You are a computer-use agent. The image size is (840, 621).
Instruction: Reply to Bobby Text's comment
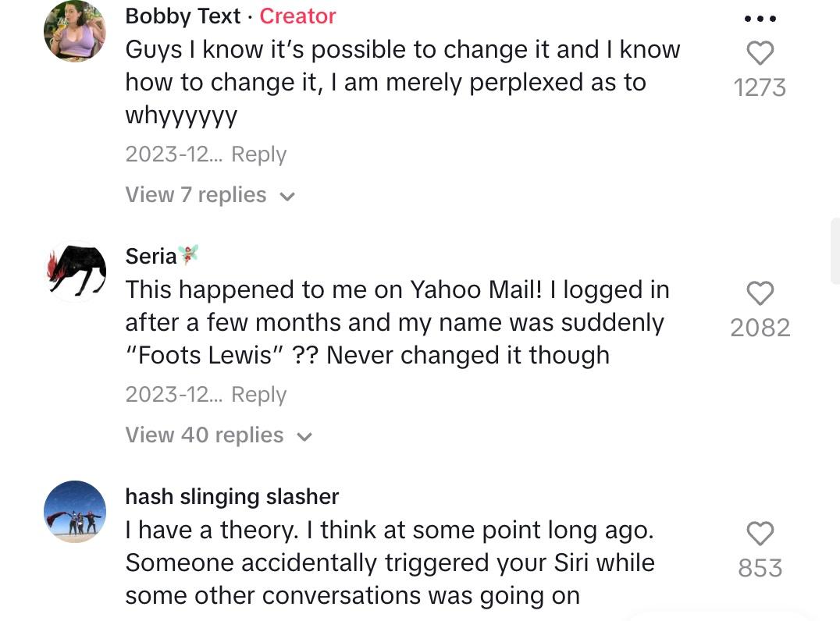[x=258, y=154]
